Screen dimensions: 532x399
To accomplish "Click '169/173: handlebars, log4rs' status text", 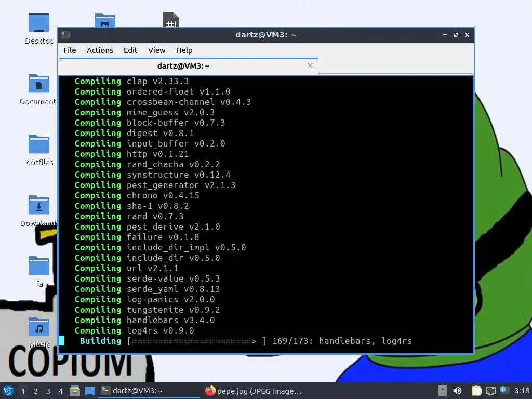I will pyautogui.click(x=342, y=341).
